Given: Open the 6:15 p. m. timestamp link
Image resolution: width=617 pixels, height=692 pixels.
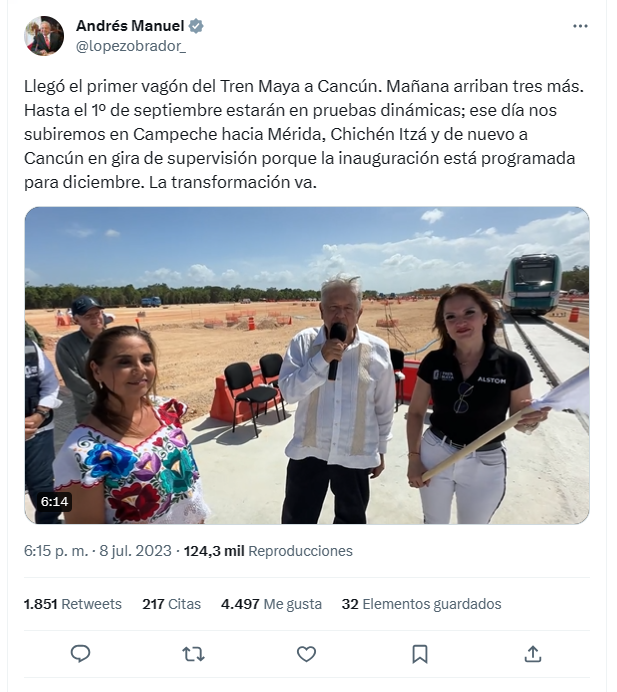Looking at the screenshot, I should point(56,551).
